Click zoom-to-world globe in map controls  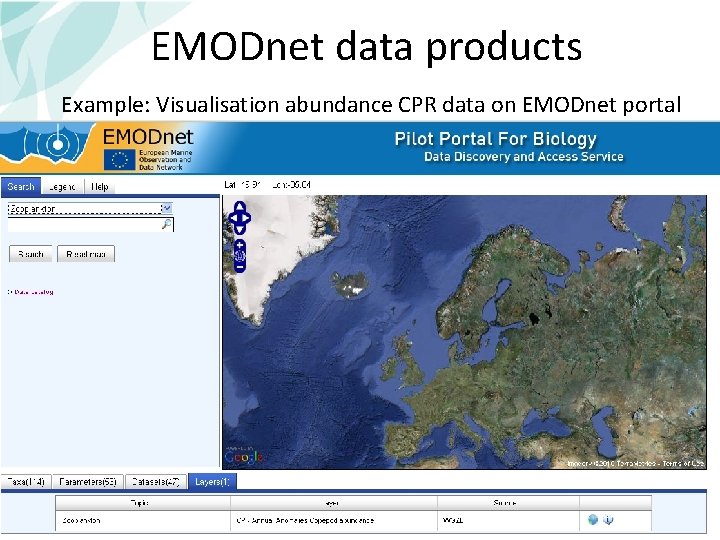pos(240,257)
